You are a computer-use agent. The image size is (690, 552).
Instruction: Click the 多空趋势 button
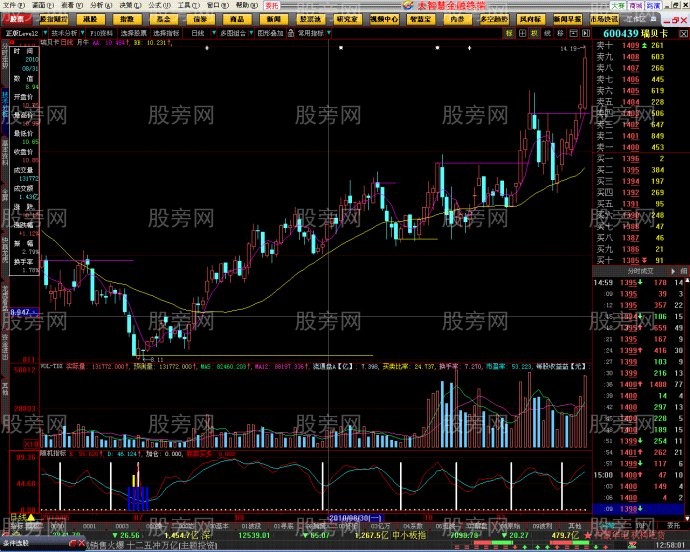pyautogui.click(x=494, y=19)
